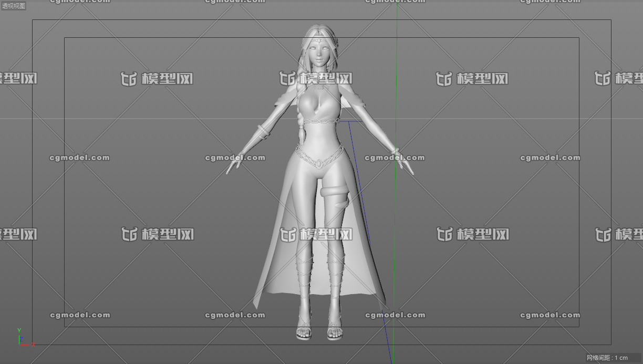The height and width of the screenshot is (364, 643).
Task: Select the ornate waist belt centerpiece
Action: click(x=318, y=163)
